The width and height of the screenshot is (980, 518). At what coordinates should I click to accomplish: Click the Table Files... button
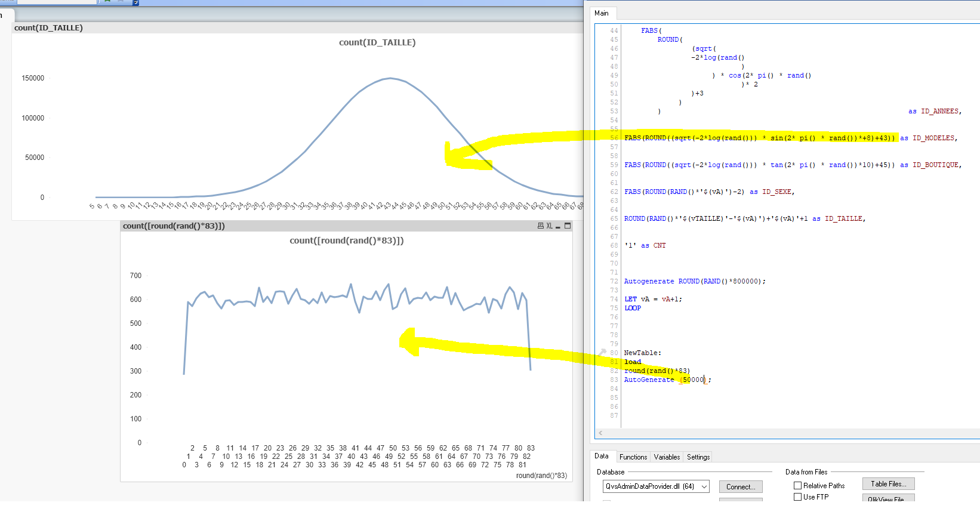click(888, 484)
